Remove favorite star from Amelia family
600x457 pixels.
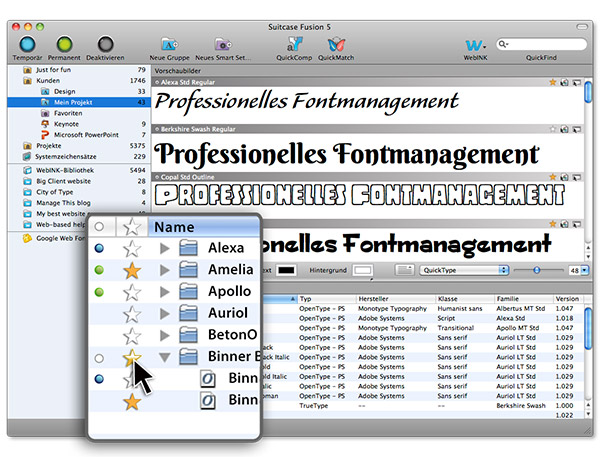tap(132, 271)
